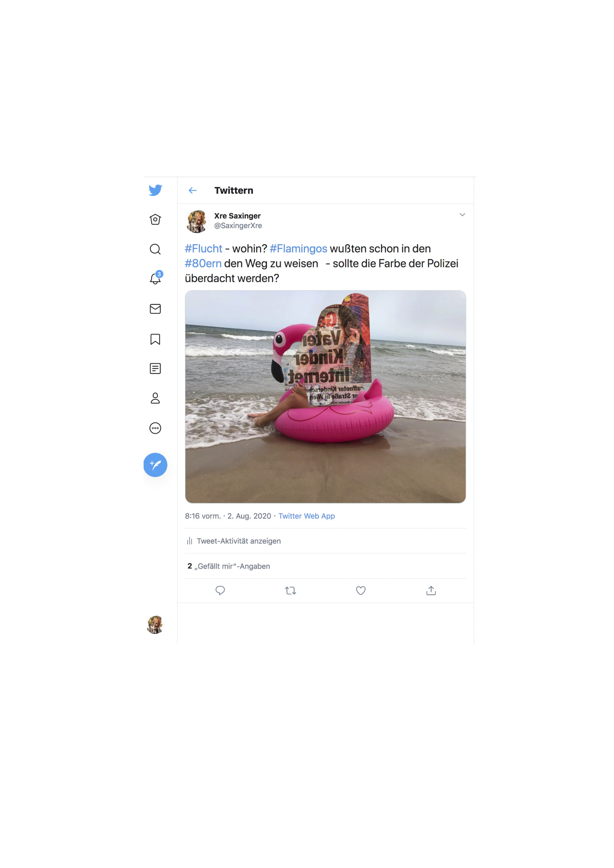Open the Twitter Web App link
The image size is (614, 868).
click(306, 516)
